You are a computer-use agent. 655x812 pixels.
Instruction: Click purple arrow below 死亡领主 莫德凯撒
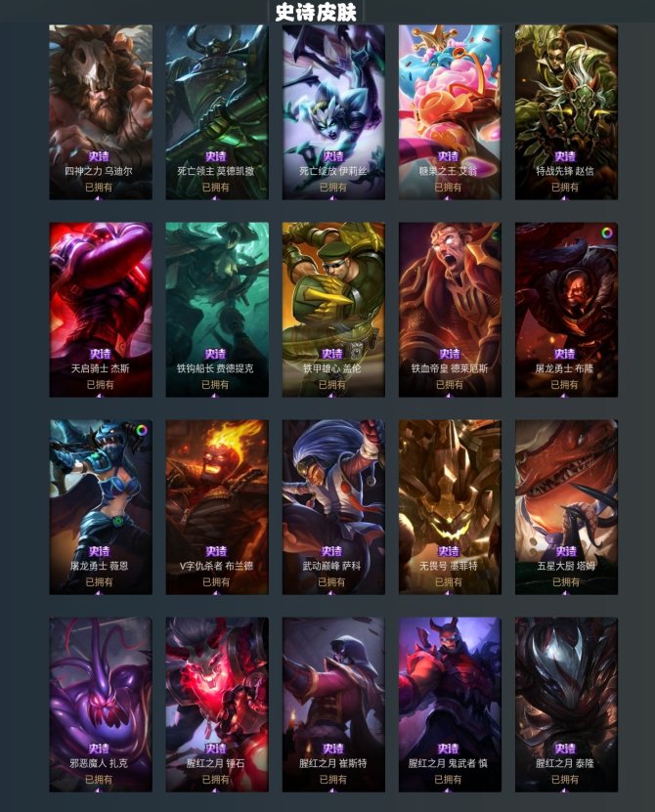click(x=215, y=197)
